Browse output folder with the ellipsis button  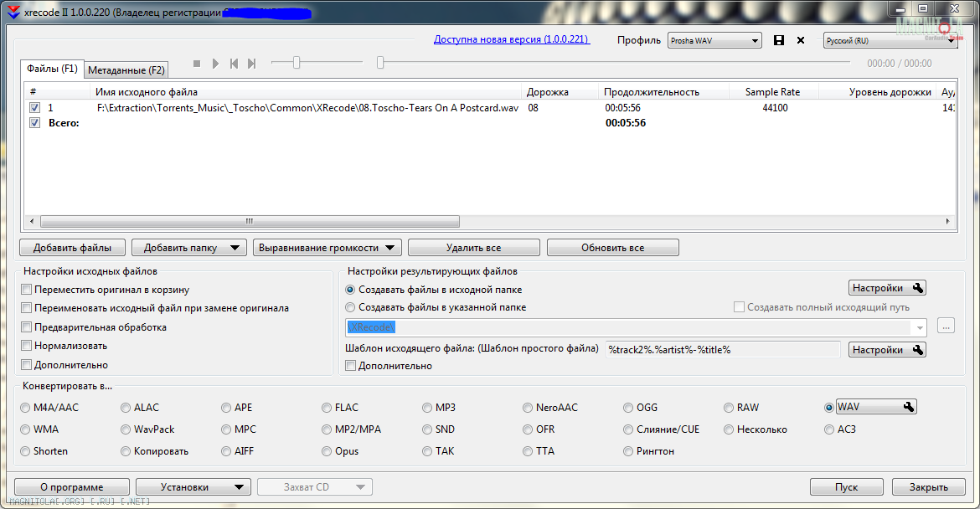pos(946,326)
